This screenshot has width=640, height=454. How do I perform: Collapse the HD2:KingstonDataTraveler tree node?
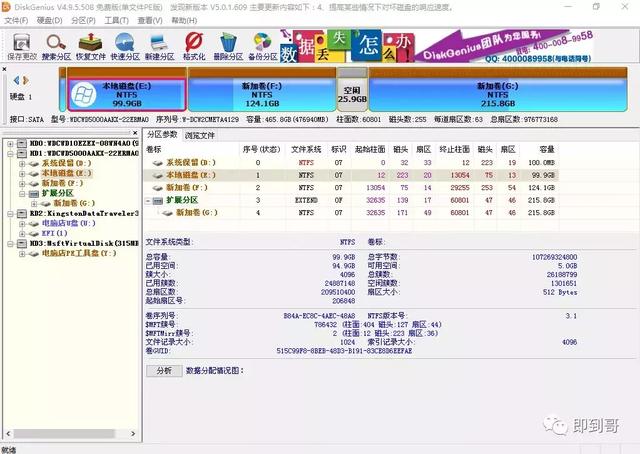point(10,214)
